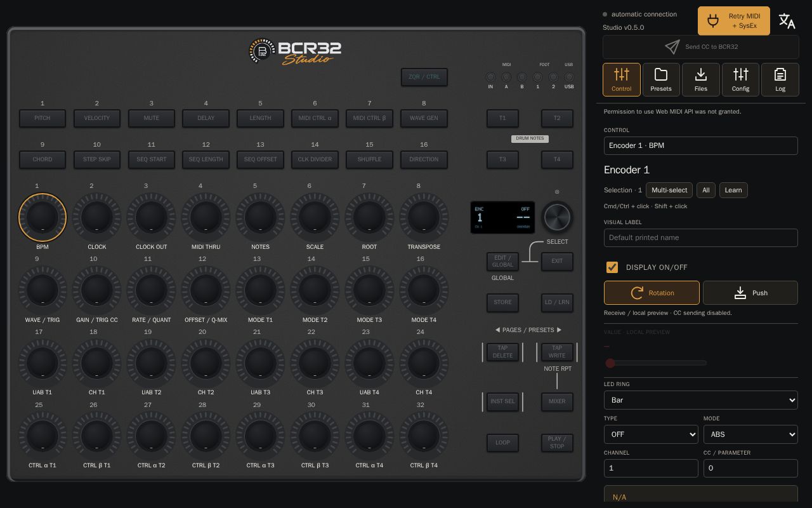Click the Retry MIDI + SysEx button

tap(734, 21)
